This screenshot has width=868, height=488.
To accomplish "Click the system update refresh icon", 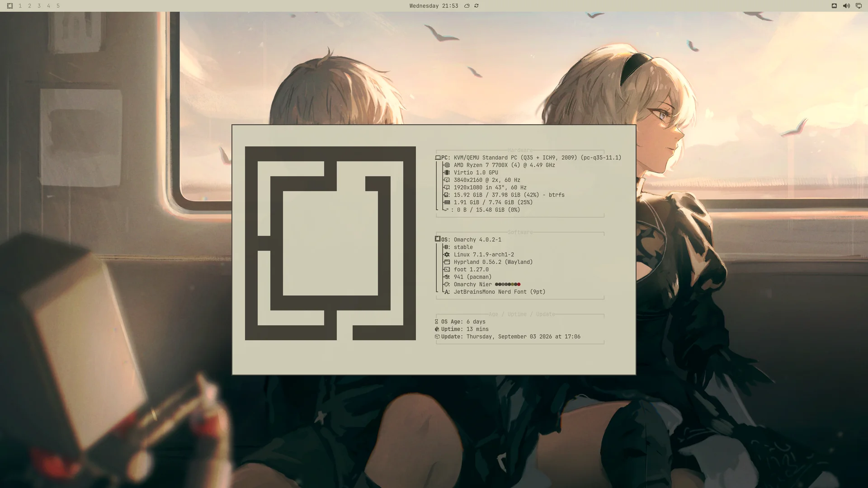I will tap(476, 6).
